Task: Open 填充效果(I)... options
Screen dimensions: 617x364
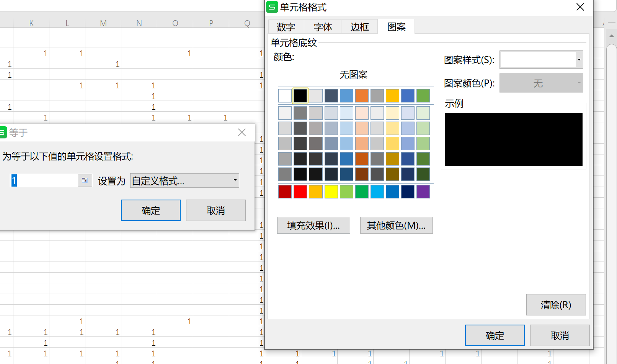Action: click(x=313, y=225)
